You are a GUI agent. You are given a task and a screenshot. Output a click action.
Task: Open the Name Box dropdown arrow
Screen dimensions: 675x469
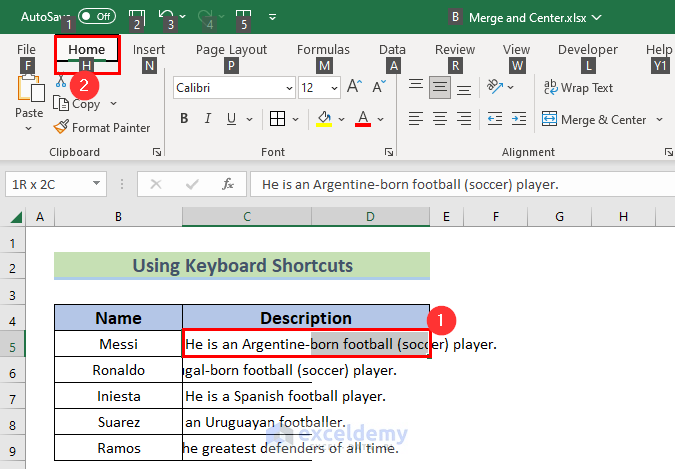click(97, 184)
